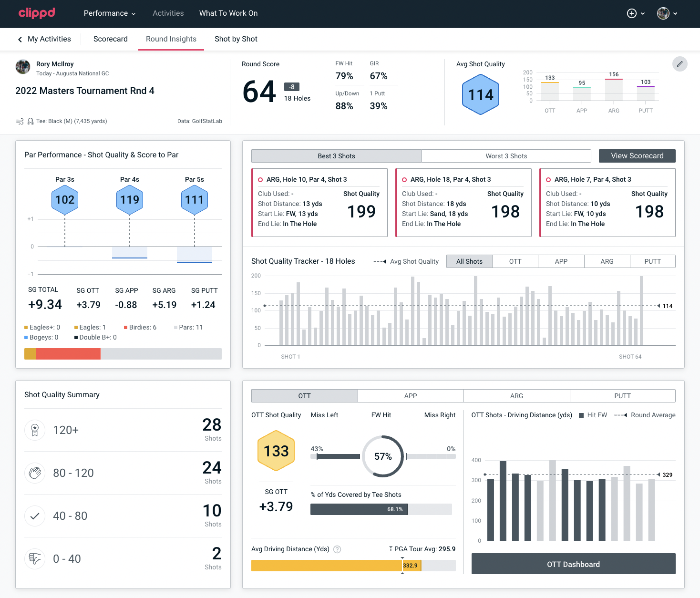Click the Avg Driving Distance yellow bar
700x598 pixels.
coord(326,566)
